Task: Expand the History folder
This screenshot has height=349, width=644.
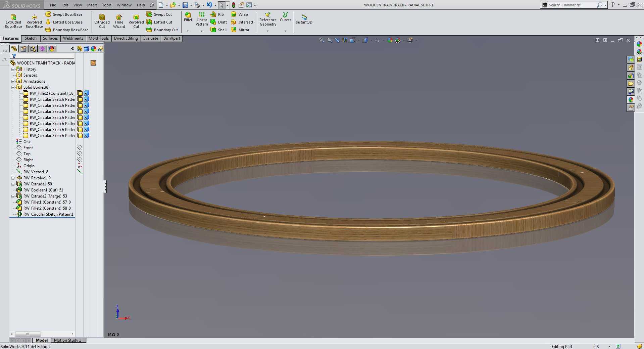Action: [13, 69]
